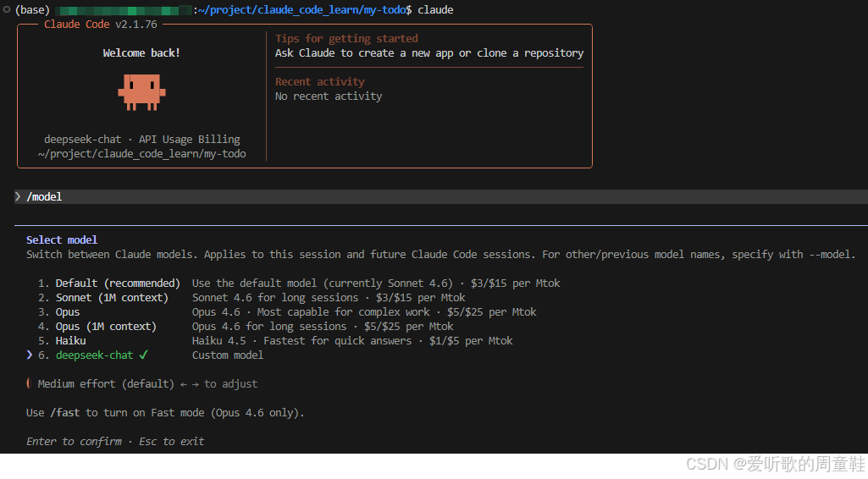
Task: Click the effort level indicator icon
Action: click(29, 383)
